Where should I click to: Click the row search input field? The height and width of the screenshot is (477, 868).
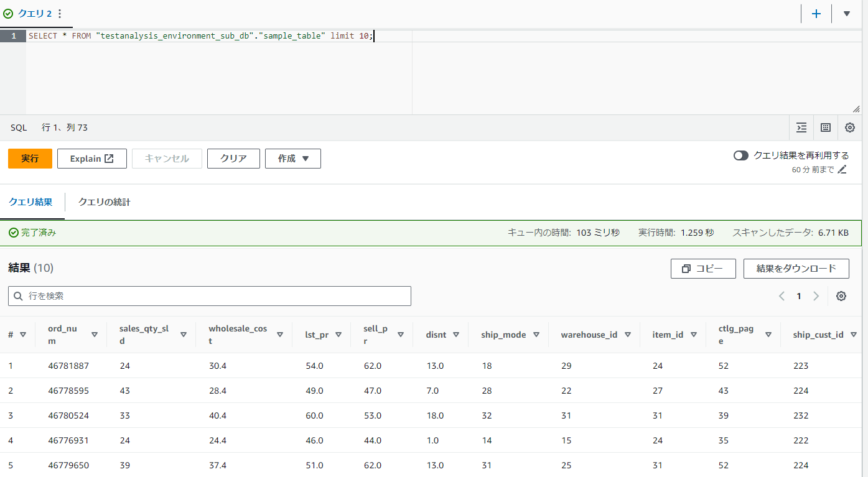tap(210, 296)
